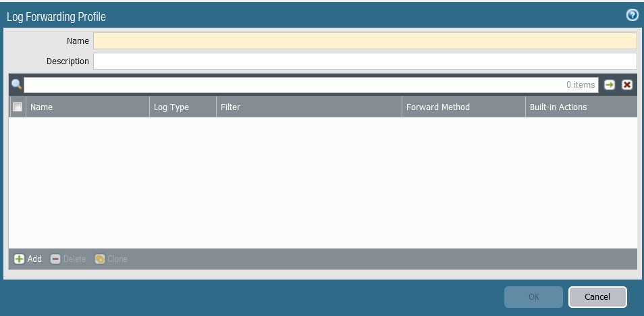Sort by the Log Type column header
644x316 pixels.
(183, 107)
